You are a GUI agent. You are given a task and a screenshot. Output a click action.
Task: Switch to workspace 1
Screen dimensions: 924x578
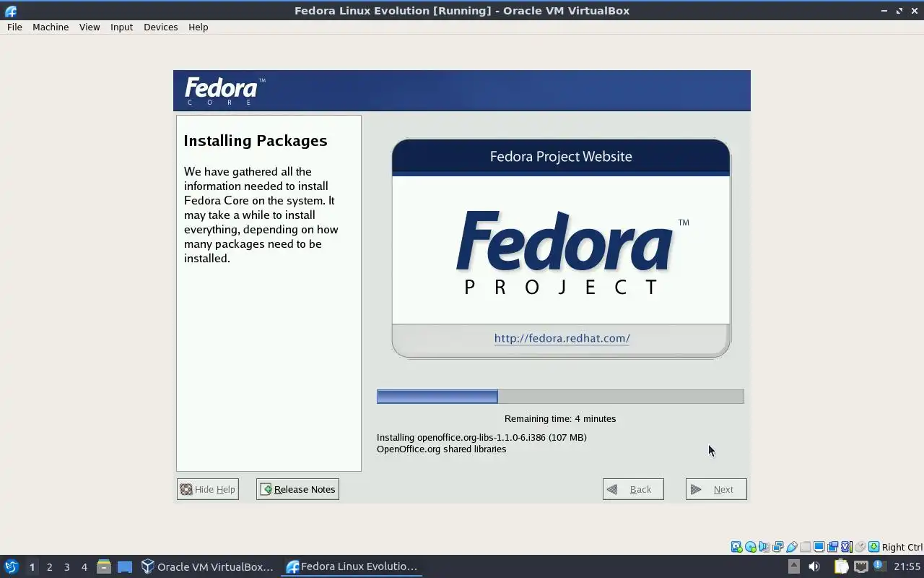(x=32, y=566)
